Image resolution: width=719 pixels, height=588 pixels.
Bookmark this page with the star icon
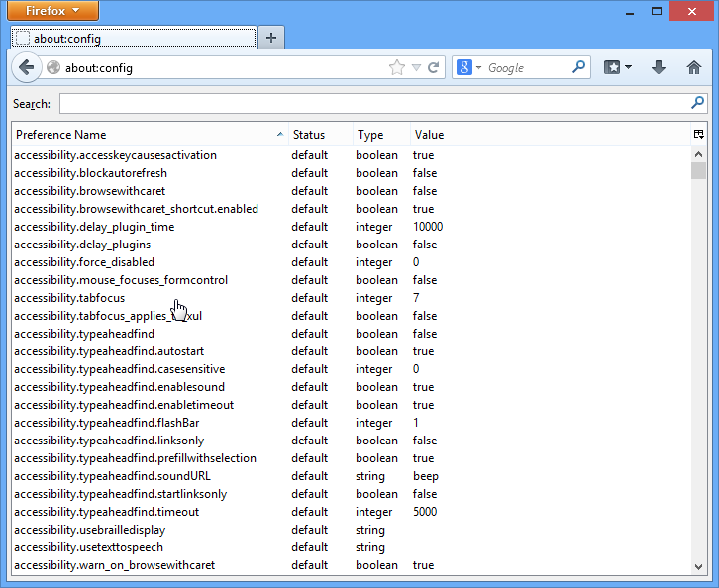pos(397,68)
